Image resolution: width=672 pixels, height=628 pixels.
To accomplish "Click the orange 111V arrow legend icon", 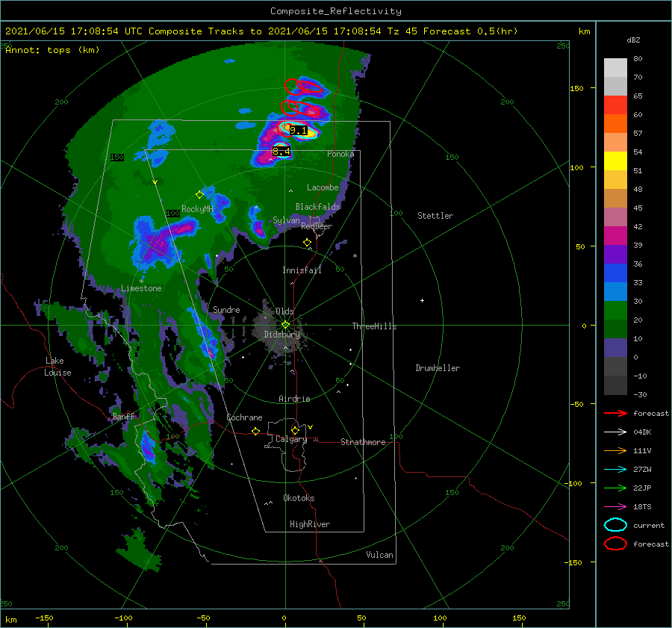I will pos(615,450).
